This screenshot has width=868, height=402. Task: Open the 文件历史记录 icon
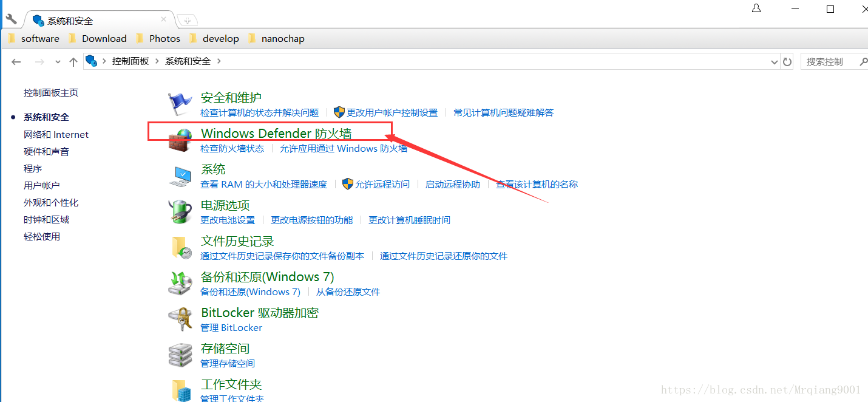pyautogui.click(x=180, y=247)
